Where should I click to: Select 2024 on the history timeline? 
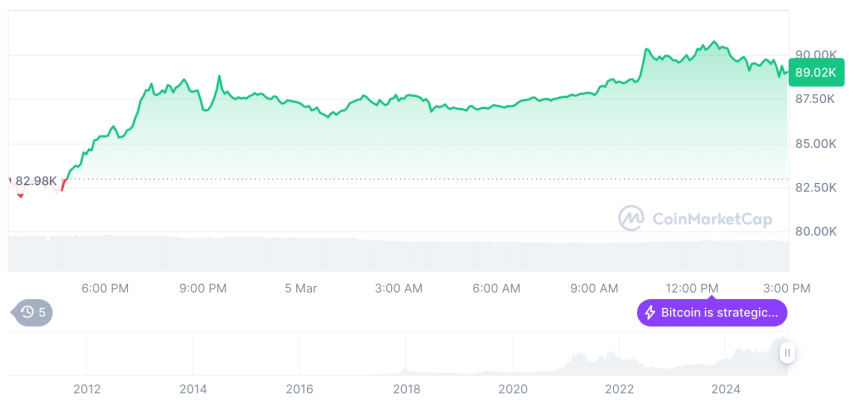[726, 389]
